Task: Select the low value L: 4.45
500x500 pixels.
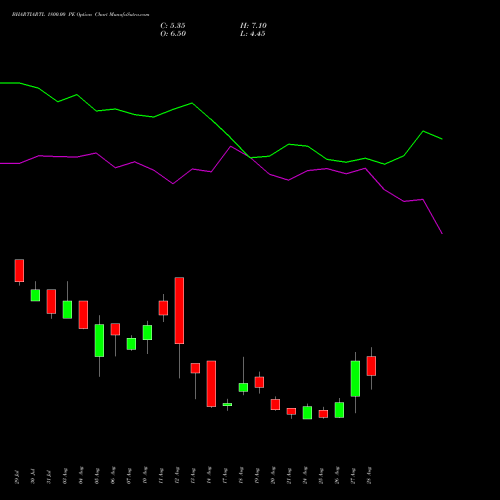Action: coord(253,34)
